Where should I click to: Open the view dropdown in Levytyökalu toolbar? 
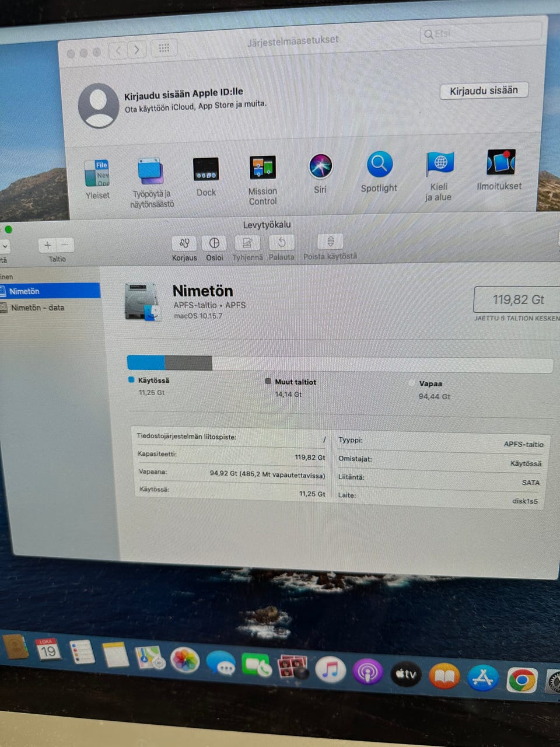point(5,247)
